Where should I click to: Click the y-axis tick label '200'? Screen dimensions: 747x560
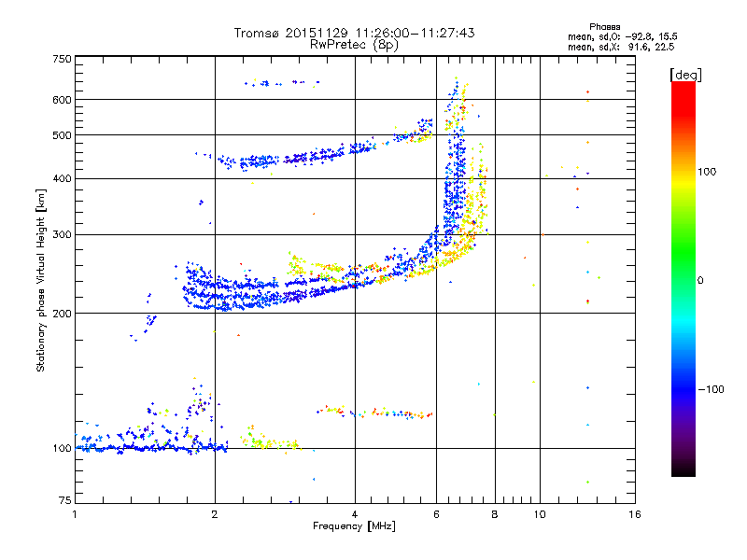63,314
